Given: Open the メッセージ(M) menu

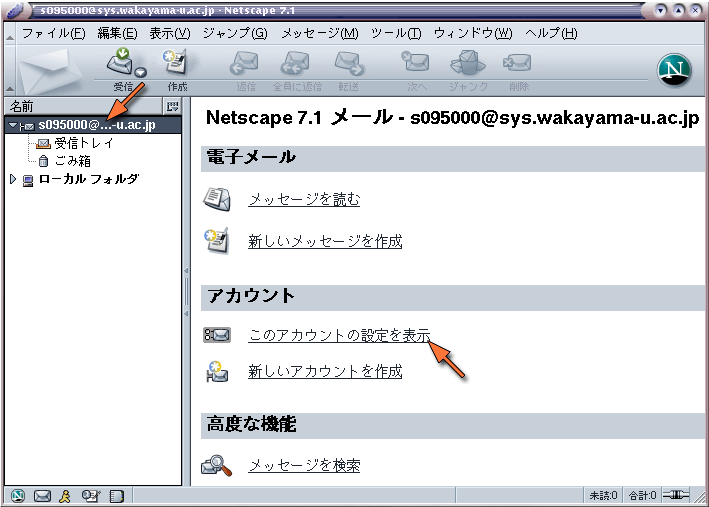Looking at the screenshot, I should pyautogui.click(x=320, y=33).
